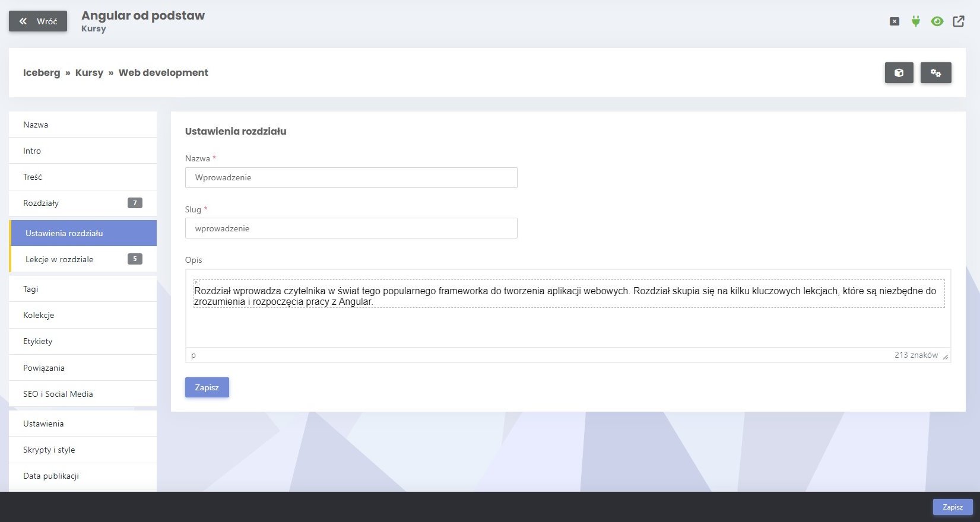Click the Kursy breadcrumb link
This screenshot has height=522, width=980.
[89, 72]
